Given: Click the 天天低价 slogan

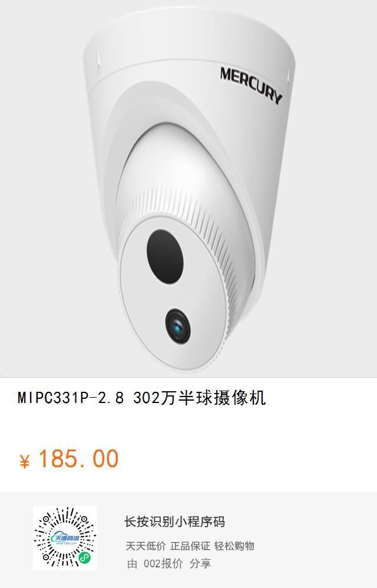Looking at the screenshot, I should click(x=145, y=546).
